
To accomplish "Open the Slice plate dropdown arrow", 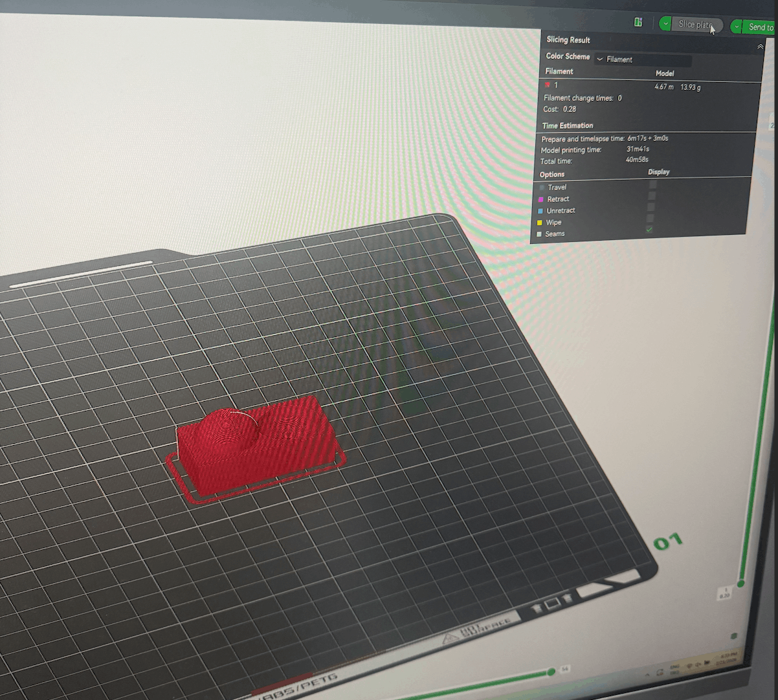I will (665, 24).
